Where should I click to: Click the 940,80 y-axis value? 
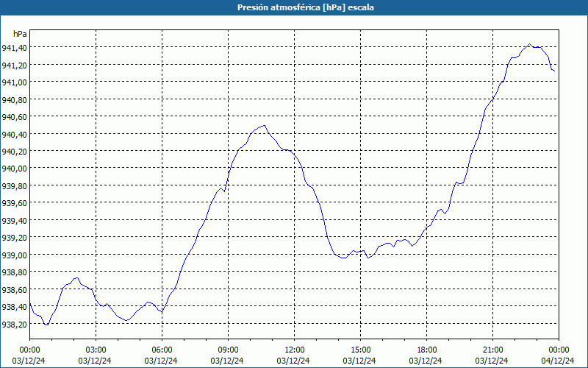[14, 99]
